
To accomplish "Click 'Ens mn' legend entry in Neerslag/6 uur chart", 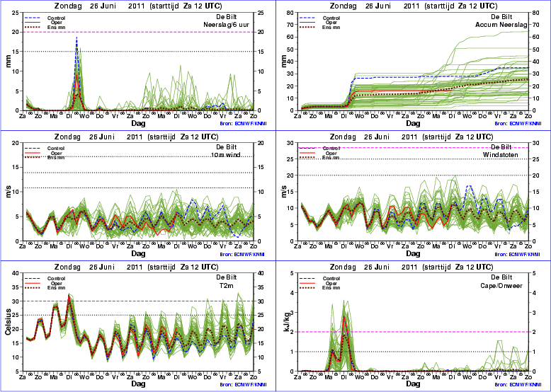I will pos(56,28).
